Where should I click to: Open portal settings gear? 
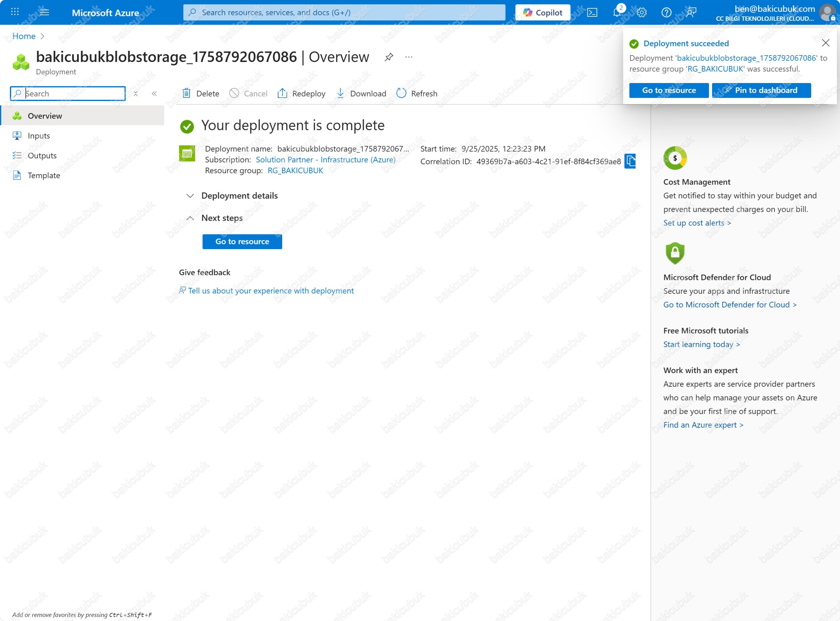tap(641, 12)
